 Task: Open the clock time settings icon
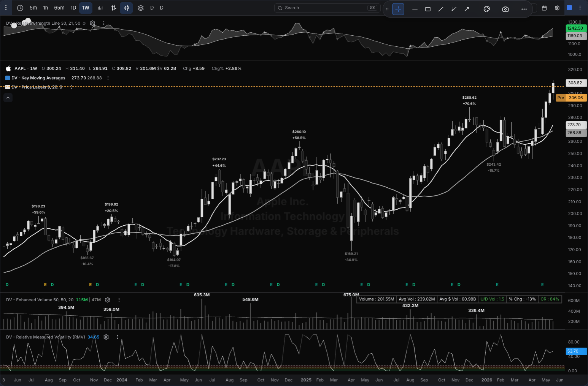click(x=20, y=8)
